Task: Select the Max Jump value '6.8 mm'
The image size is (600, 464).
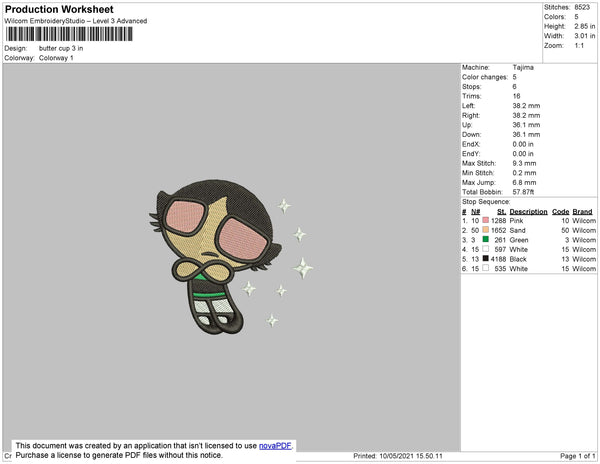Action: pyautogui.click(x=525, y=182)
